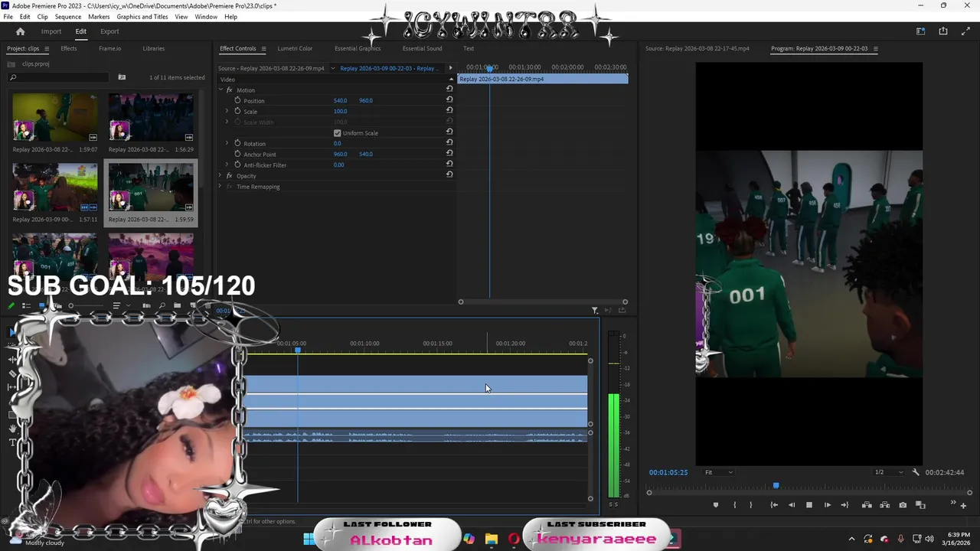Expand the Time Remapping group

(220, 187)
